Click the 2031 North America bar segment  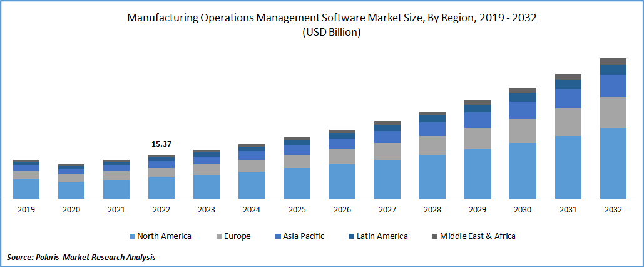[x=568, y=167]
